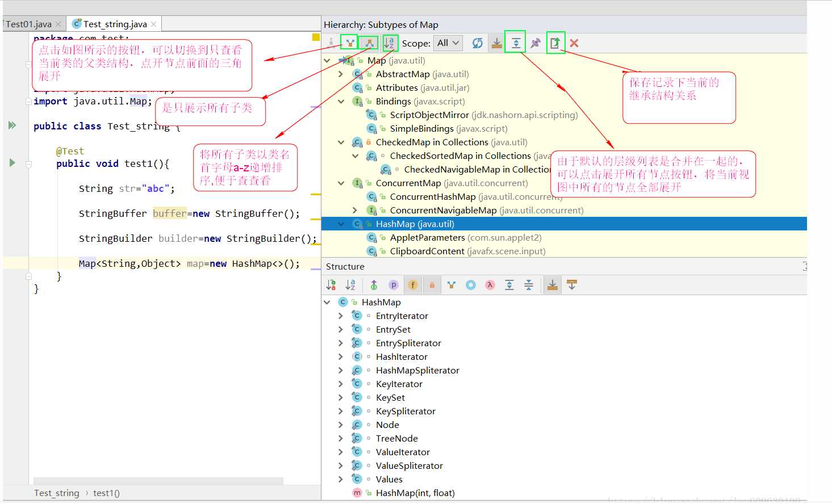
Task: Open the Scope dropdown set to All
Action: pyautogui.click(x=448, y=43)
